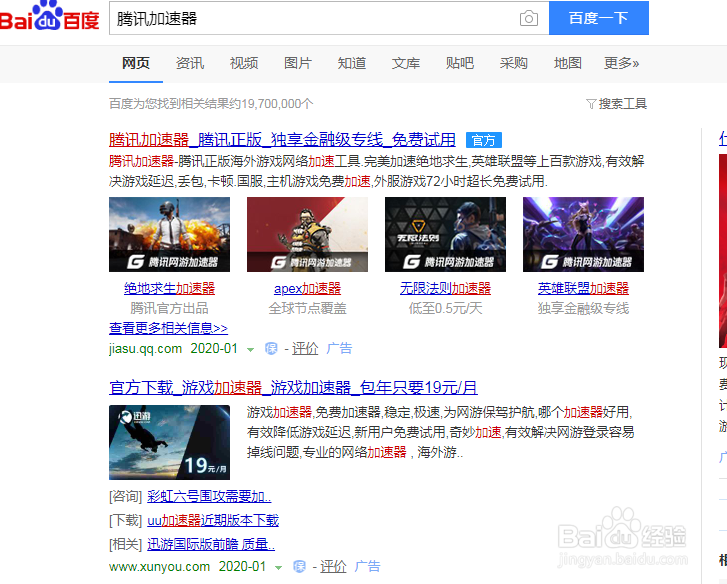Click www.xunyou.com URL text
The height and width of the screenshot is (584, 727).
[159, 566]
